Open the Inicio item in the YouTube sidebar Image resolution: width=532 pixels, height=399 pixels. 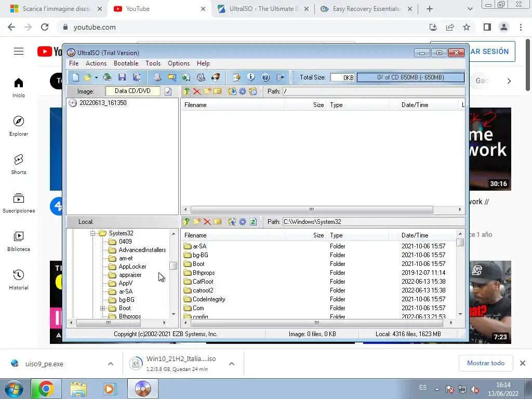click(x=19, y=87)
